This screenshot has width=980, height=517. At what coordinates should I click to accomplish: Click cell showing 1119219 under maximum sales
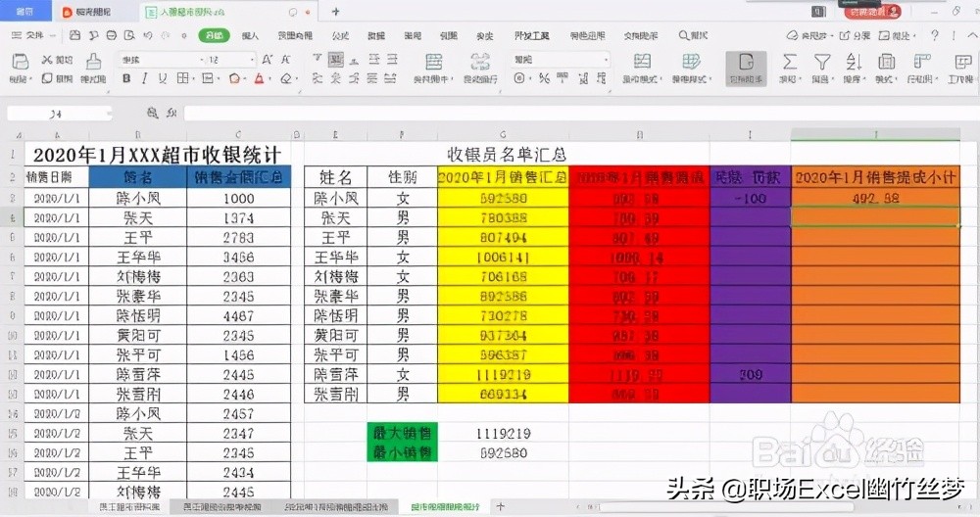tap(503, 434)
